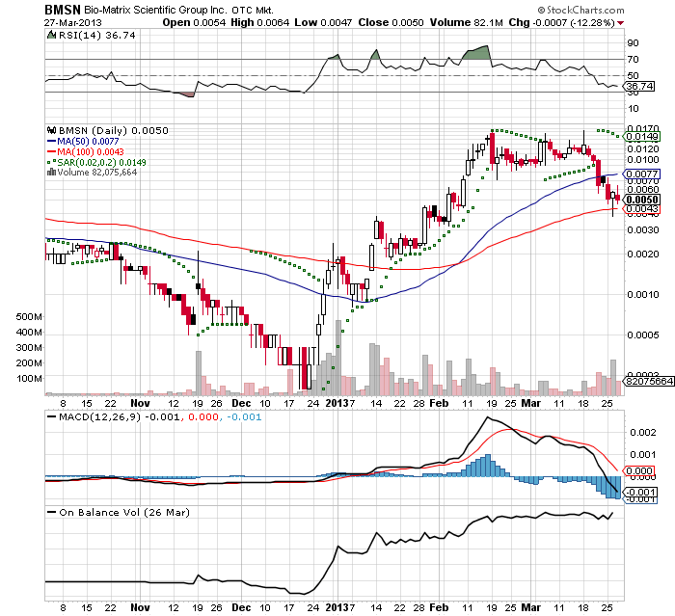Click the RSI(14) mountain icon

[x=51, y=35]
